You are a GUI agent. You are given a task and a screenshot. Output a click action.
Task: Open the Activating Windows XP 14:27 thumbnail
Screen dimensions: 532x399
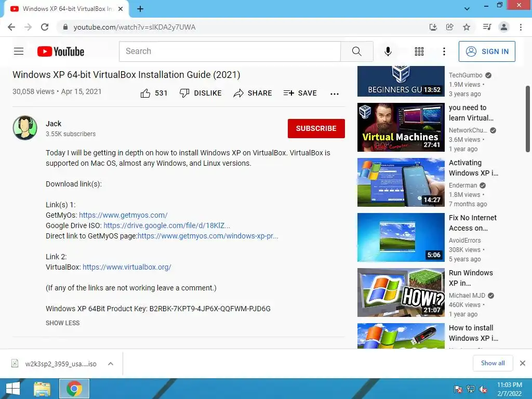pos(401,182)
